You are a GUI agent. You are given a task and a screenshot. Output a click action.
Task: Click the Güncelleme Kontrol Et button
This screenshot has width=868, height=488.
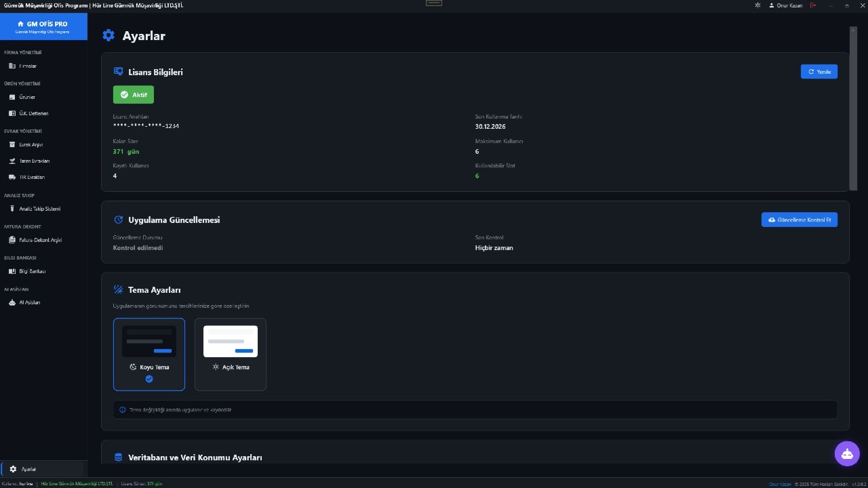point(799,220)
